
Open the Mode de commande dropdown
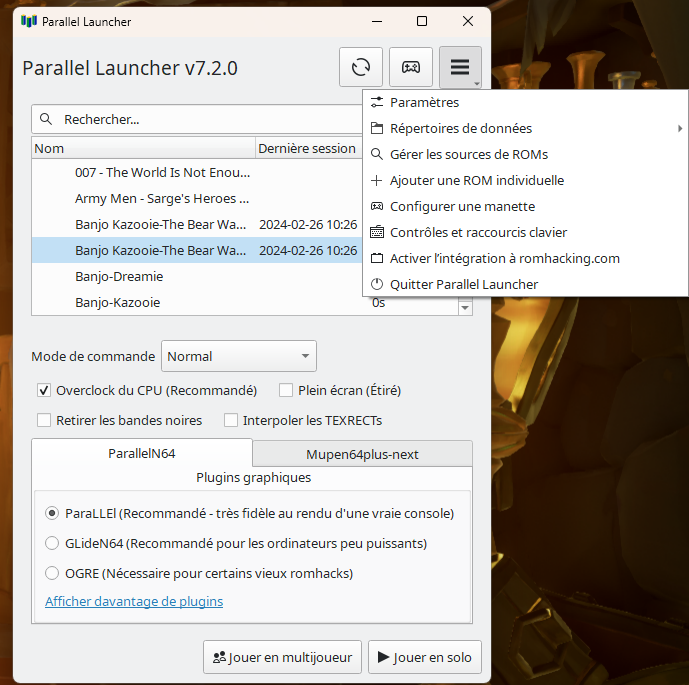(238, 356)
